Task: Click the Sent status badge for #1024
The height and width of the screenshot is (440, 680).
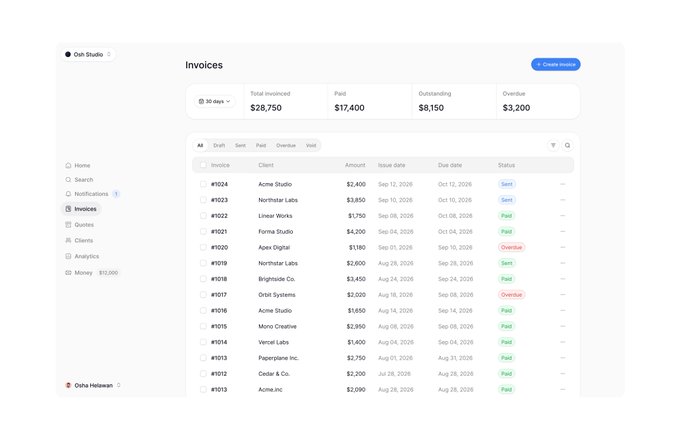Action: point(507,184)
